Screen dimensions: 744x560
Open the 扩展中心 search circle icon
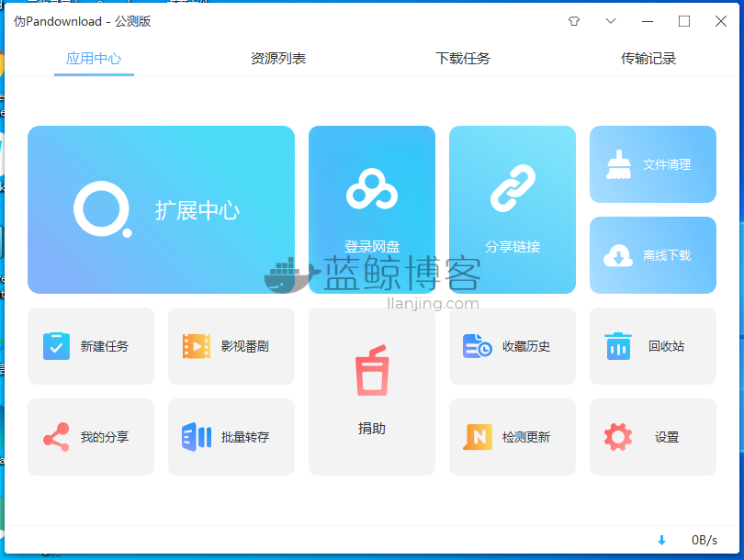(x=103, y=209)
